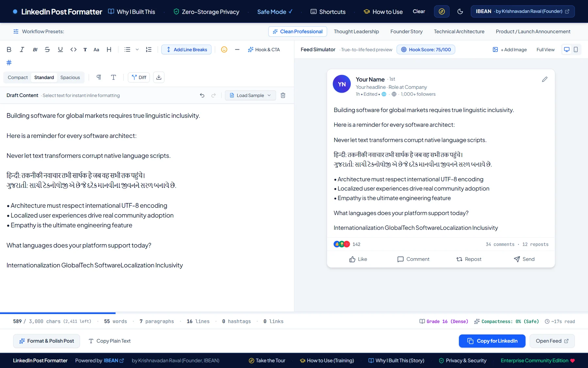
Task: Select Technical Architecture preset
Action: 459,32
